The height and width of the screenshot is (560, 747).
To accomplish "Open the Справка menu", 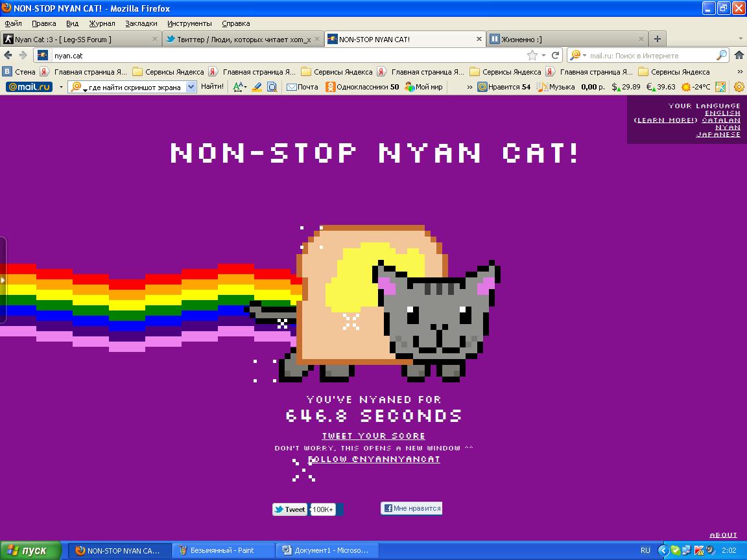I will pos(236,23).
